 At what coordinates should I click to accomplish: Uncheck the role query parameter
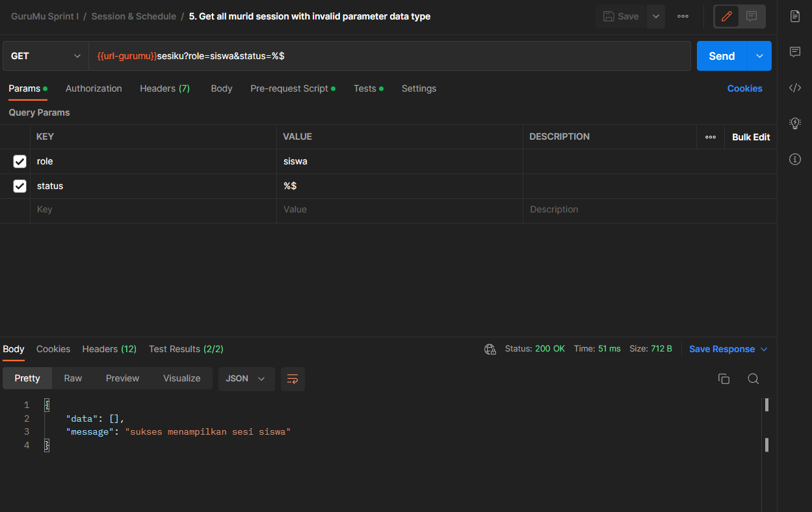click(20, 161)
